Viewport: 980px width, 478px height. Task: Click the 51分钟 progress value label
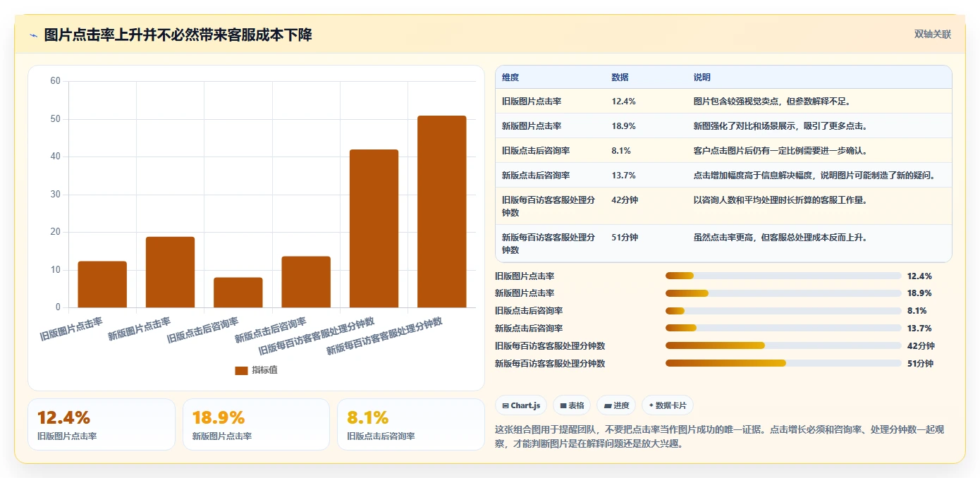(920, 363)
